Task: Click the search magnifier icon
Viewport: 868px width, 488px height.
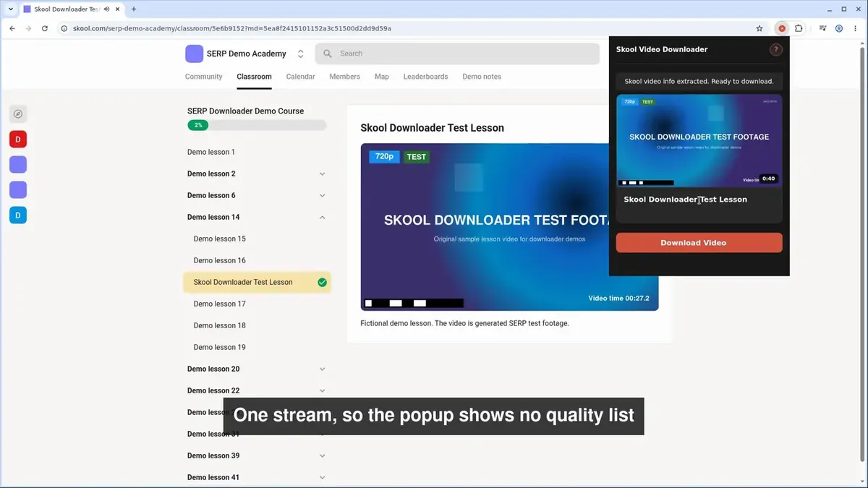Action: [x=328, y=53]
